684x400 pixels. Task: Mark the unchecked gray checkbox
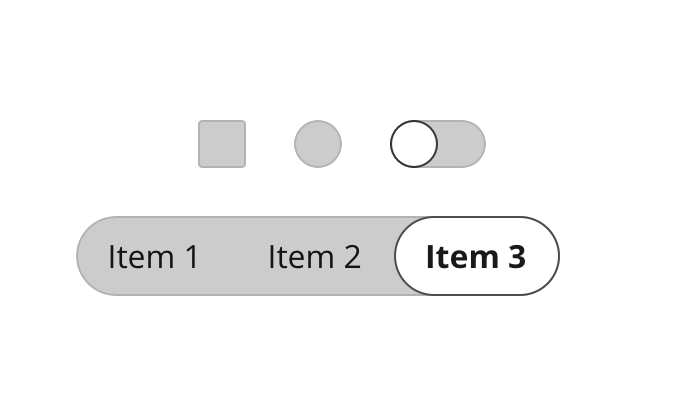pyautogui.click(x=222, y=144)
